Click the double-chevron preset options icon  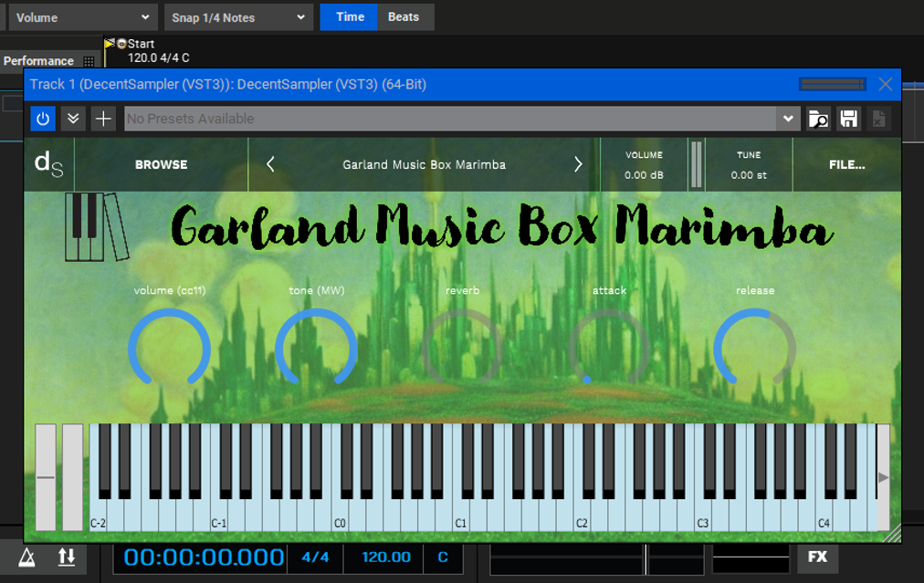73,119
